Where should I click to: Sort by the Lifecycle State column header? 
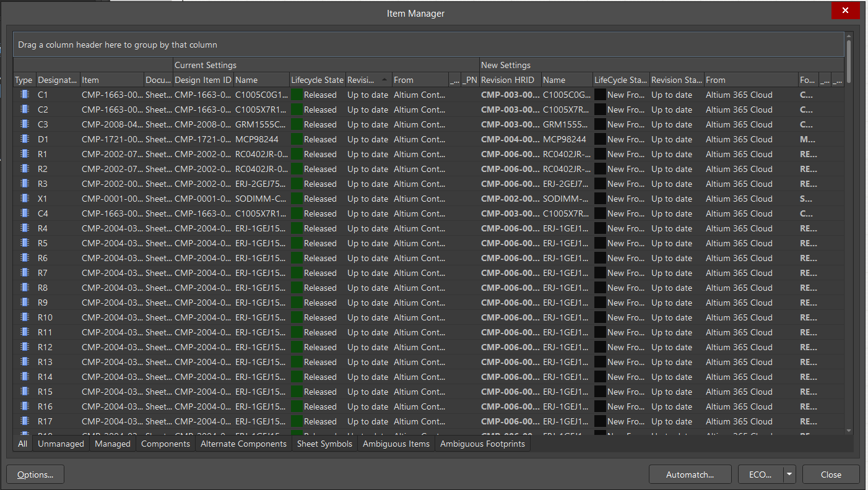coord(317,80)
